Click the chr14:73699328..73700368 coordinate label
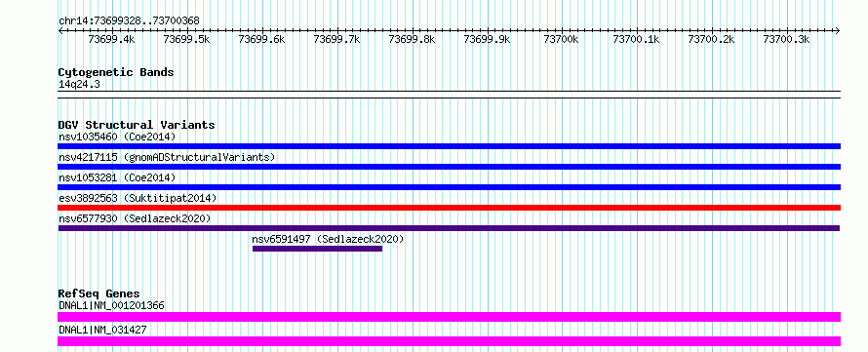This screenshot has width=868, height=352. point(129,21)
